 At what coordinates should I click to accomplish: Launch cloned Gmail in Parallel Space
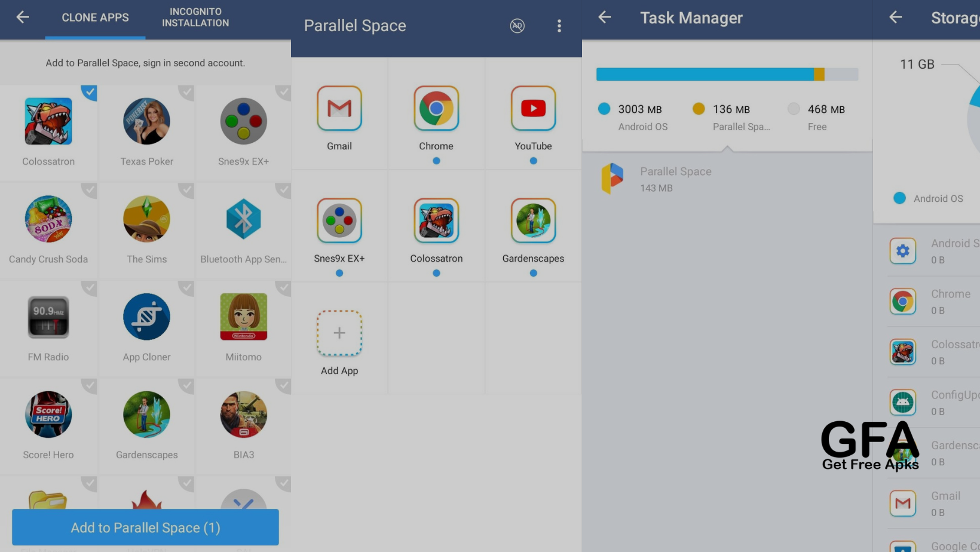(339, 108)
